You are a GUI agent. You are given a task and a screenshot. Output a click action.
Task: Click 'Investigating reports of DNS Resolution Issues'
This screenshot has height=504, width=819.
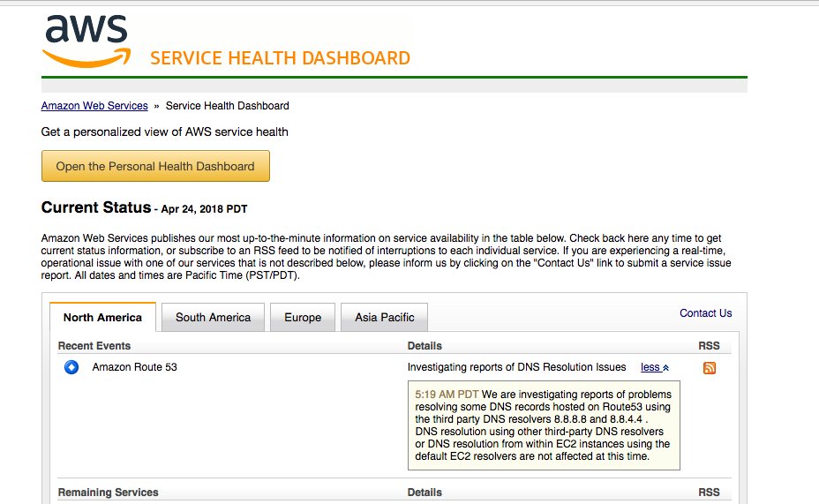point(516,367)
